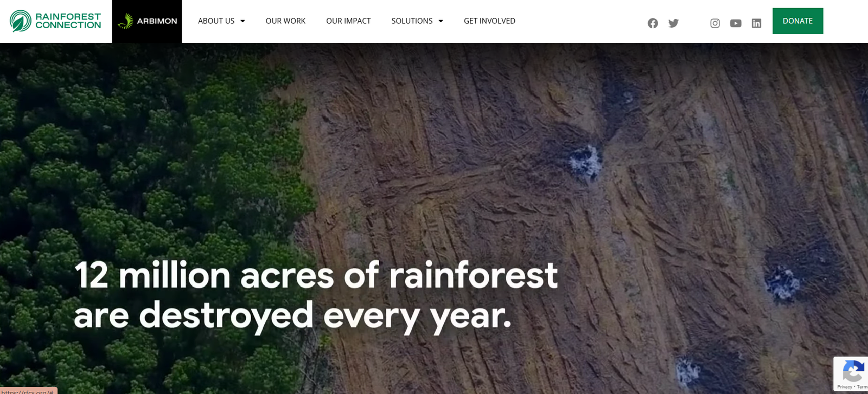The image size is (868, 394).
Task: Click the ARBIMON black tab
Action: [146, 21]
